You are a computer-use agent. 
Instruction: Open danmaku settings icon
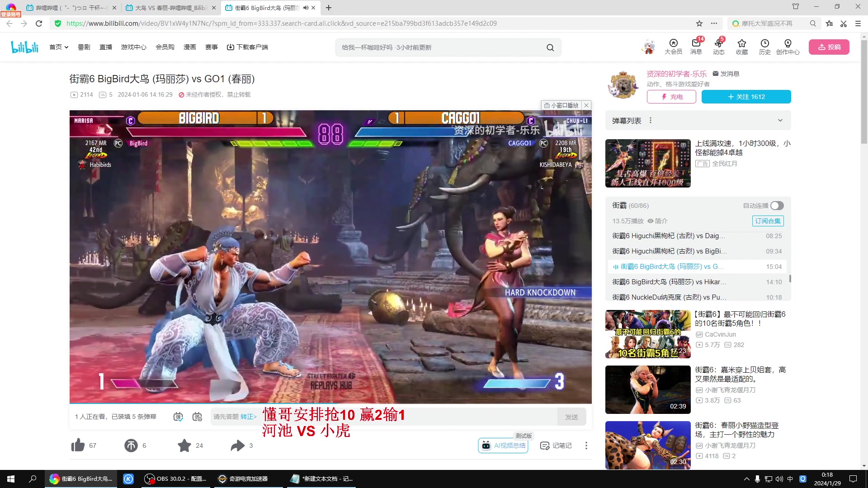click(197, 417)
